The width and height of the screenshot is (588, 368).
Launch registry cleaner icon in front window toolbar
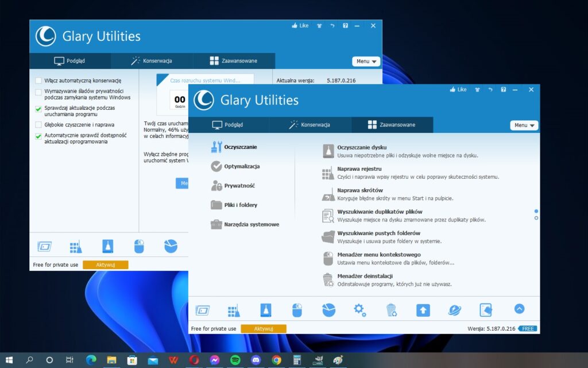234,310
